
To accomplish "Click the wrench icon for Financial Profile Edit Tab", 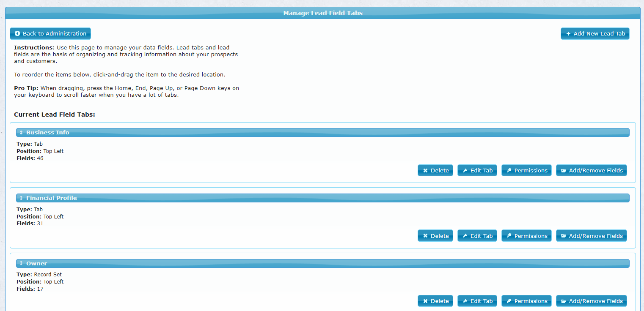I will click(465, 236).
